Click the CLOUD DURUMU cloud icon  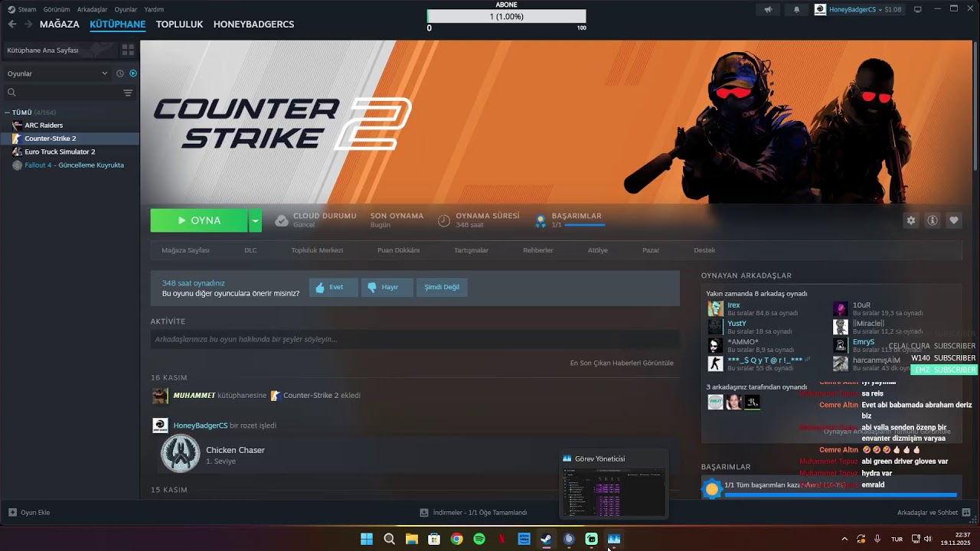click(282, 220)
